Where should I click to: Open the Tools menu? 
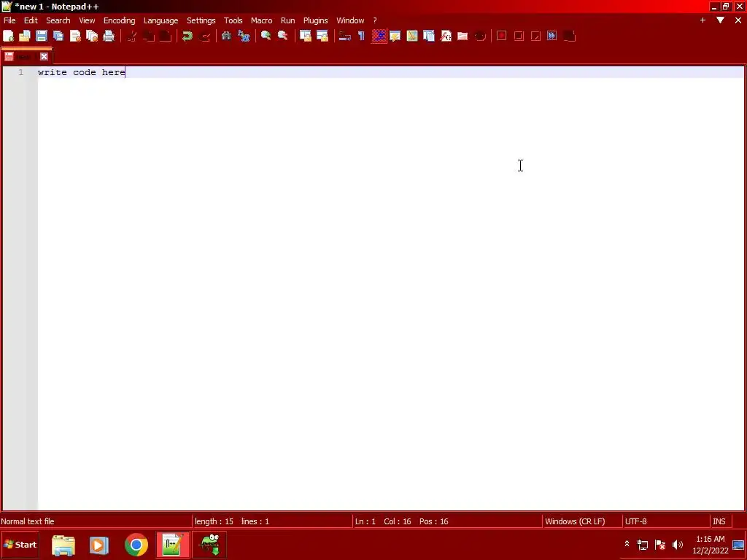click(x=233, y=20)
